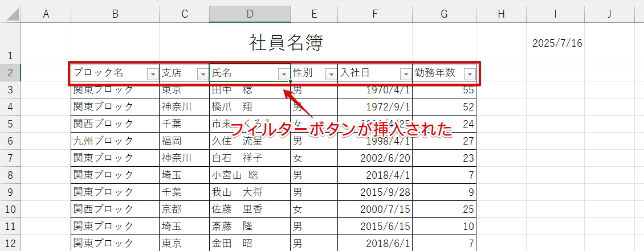Open the 勤務年数 filter dropdown
Screen dimensions: 644x251
click(470, 74)
